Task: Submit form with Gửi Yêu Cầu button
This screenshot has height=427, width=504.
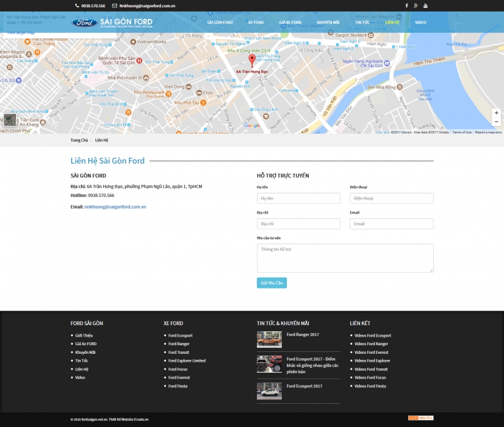Action: tap(272, 283)
